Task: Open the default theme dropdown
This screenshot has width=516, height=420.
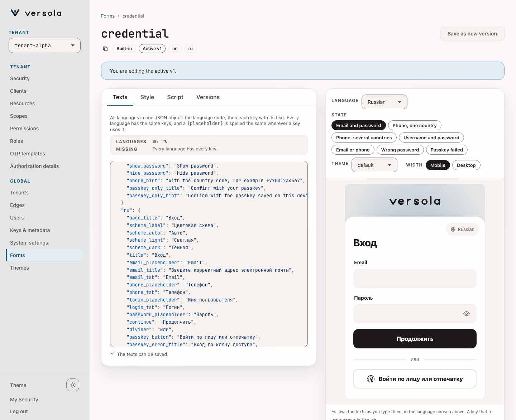Action: pyautogui.click(x=374, y=165)
